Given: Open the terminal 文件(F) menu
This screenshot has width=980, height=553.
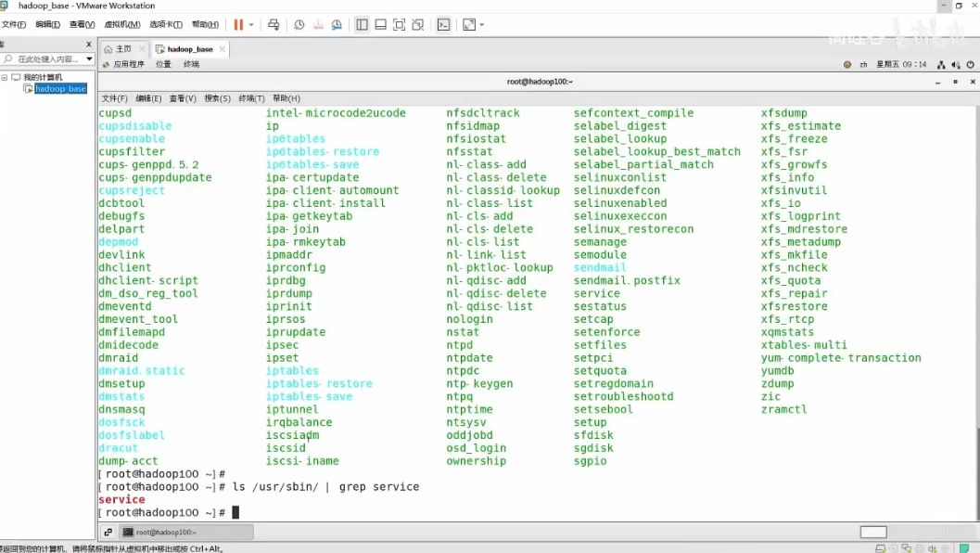Looking at the screenshot, I should pos(114,98).
